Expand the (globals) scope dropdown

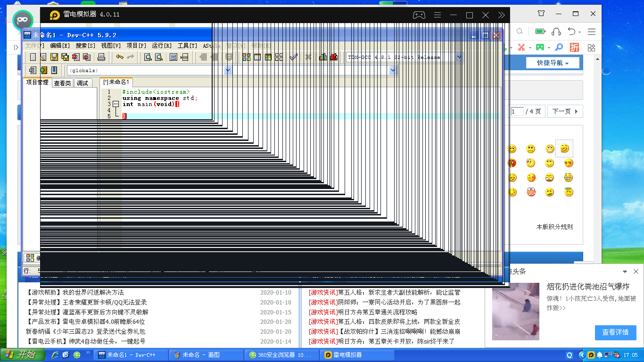click(228, 70)
